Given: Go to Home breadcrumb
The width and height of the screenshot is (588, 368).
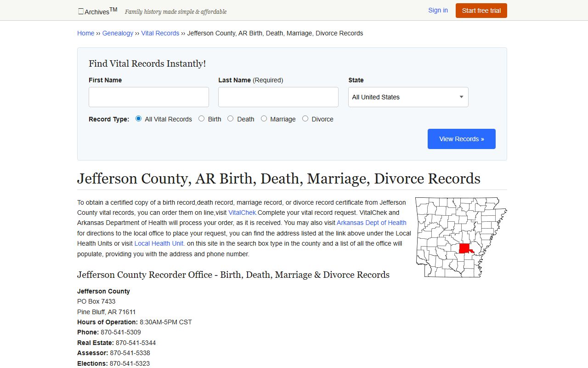Looking at the screenshot, I should [x=85, y=33].
